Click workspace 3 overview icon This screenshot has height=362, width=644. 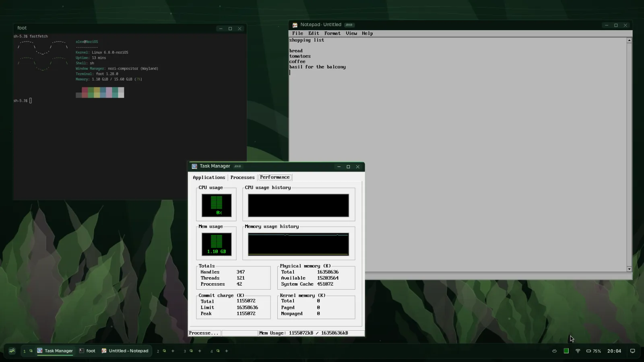pyautogui.click(x=191, y=351)
